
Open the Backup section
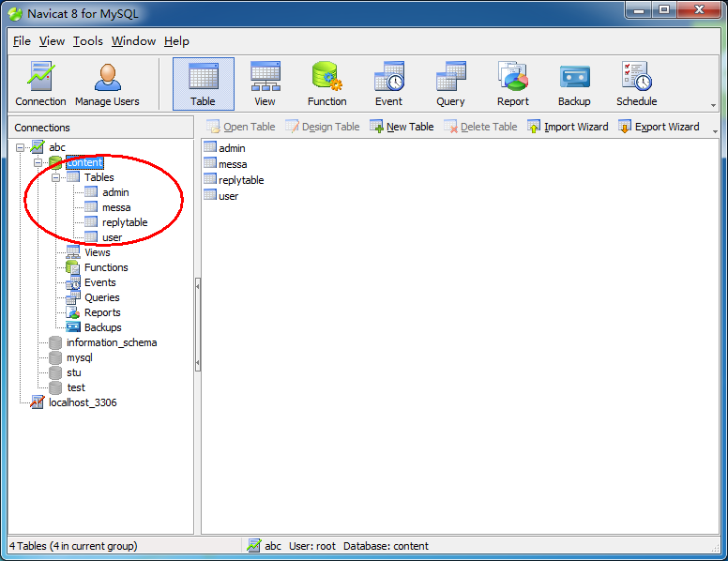(574, 84)
